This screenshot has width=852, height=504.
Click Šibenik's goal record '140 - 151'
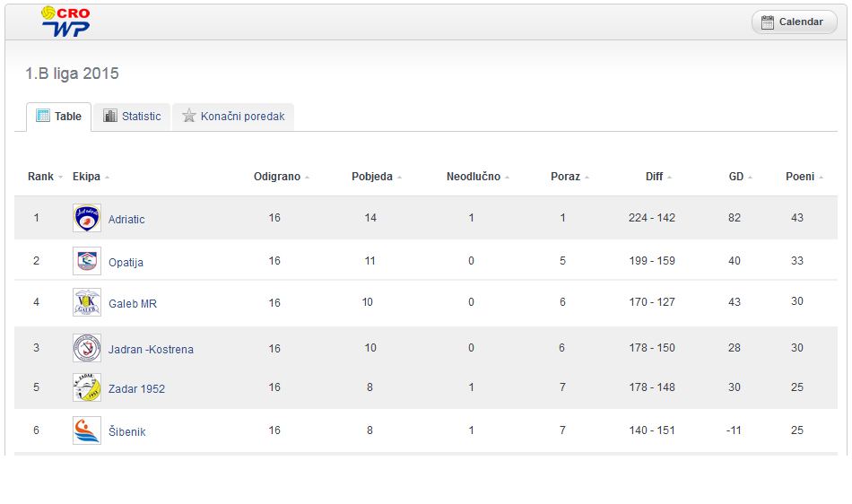(x=651, y=430)
